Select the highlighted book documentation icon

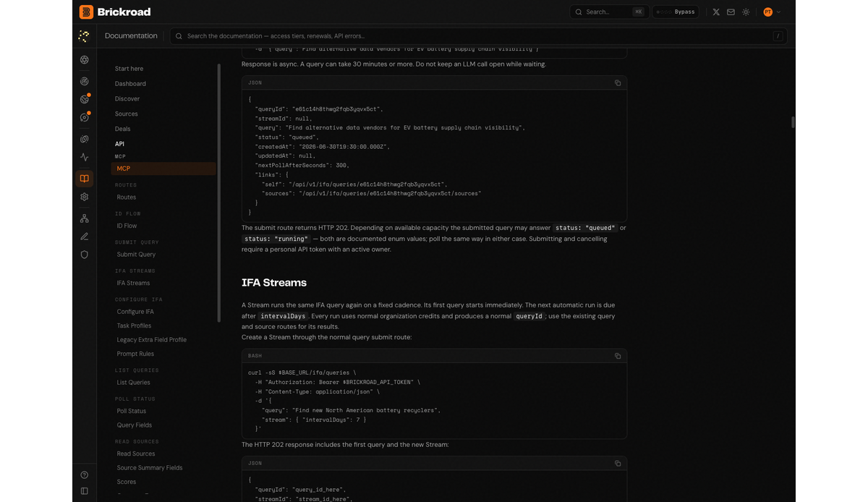pyautogui.click(x=85, y=179)
